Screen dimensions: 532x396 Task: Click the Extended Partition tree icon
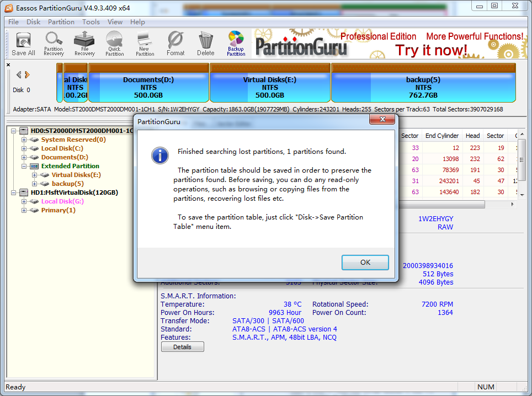click(x=34, y=166)
